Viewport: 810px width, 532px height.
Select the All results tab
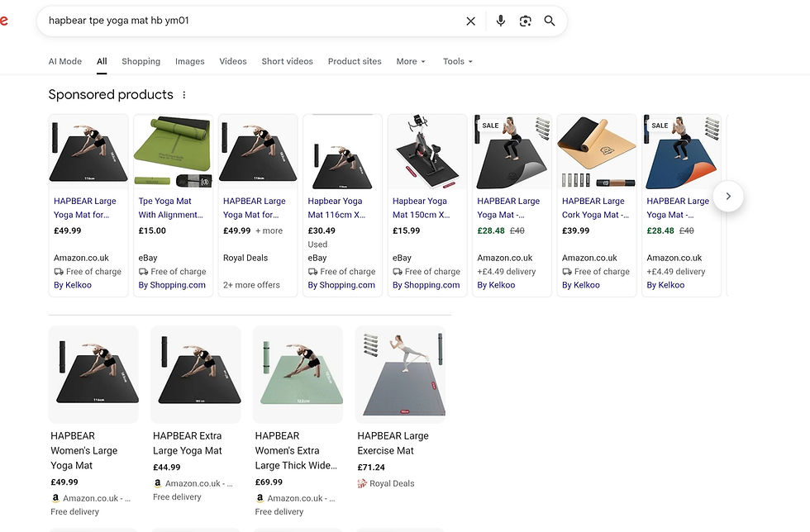102,61
